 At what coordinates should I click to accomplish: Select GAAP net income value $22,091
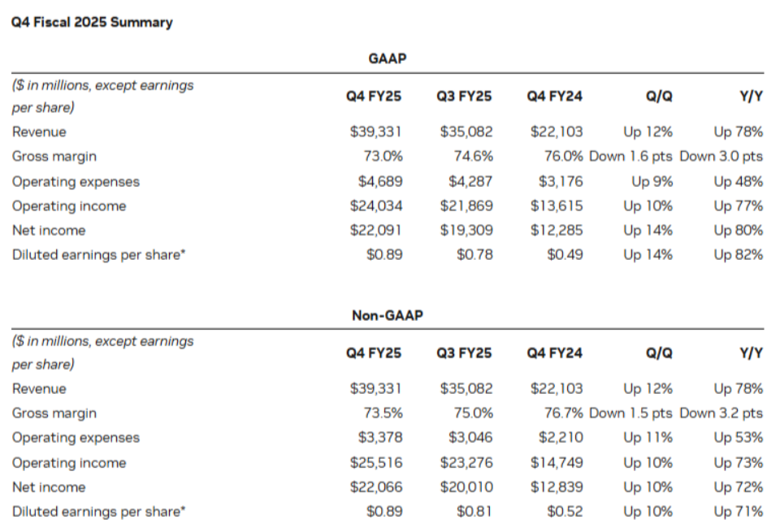[375, 231]
